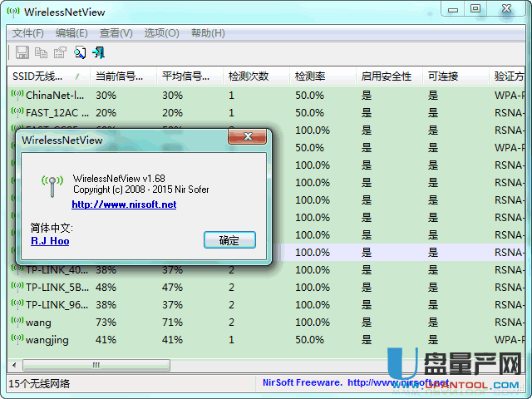Open the 帮助(H) menu
Image resolution: width=532 pixels, height=399 pixels.
point(208,33)
